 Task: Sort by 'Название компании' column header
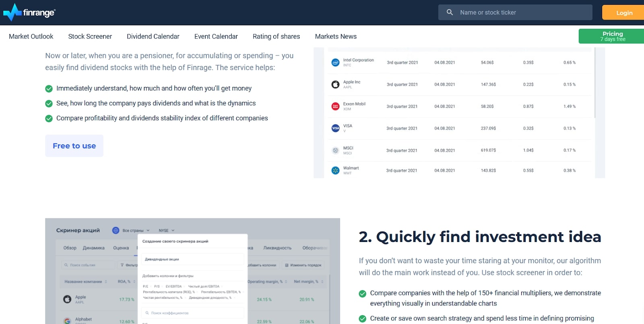86,281
